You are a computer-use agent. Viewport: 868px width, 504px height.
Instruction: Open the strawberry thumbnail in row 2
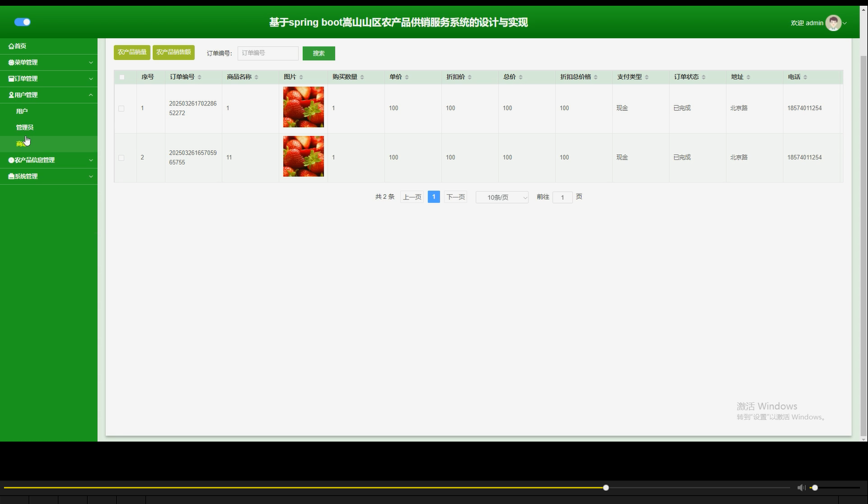click(x=303, y=156)
